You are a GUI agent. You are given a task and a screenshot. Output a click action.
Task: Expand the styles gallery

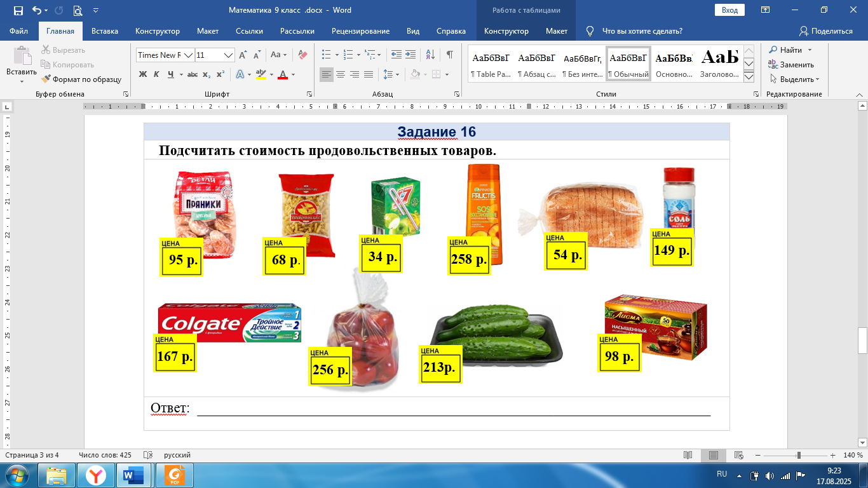749,77
